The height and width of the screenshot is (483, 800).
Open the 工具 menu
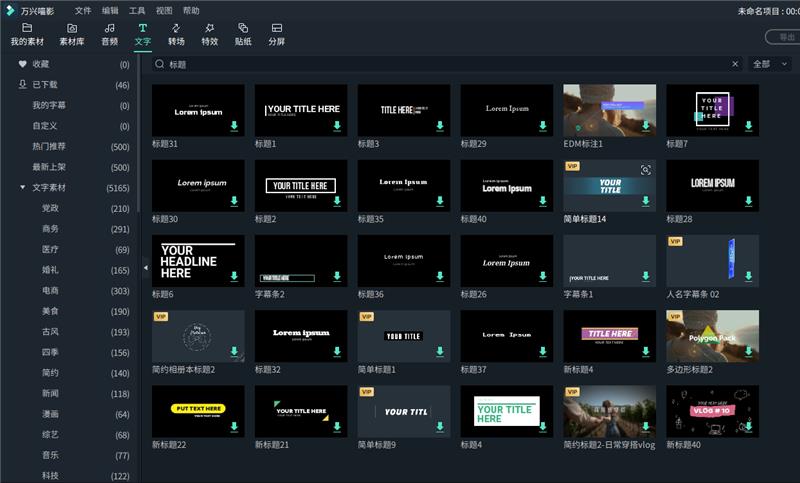click(137, 11)
